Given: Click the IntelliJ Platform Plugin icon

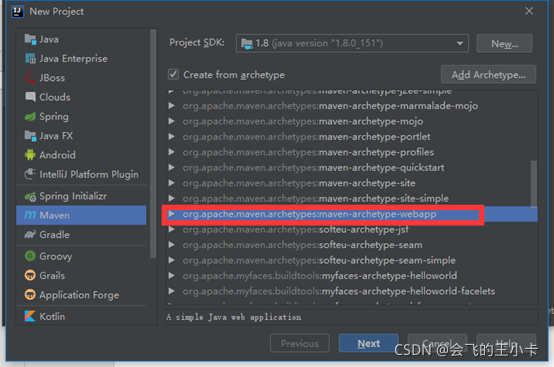Looking at the screenshot, I should 30,174.
